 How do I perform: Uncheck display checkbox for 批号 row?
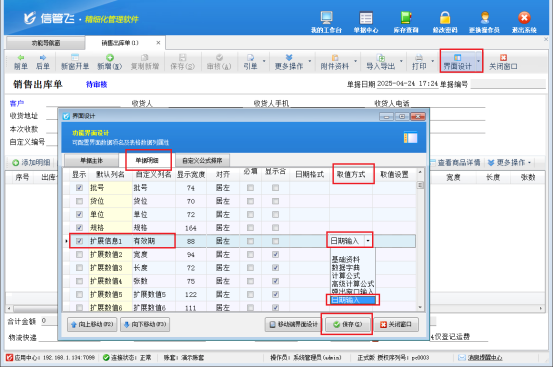coord(79,188)
